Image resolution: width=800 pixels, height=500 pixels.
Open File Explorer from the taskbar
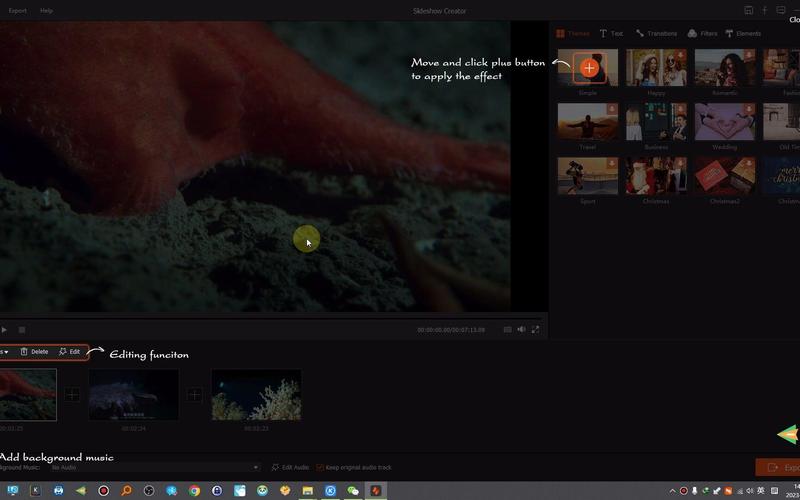(308, 491)
